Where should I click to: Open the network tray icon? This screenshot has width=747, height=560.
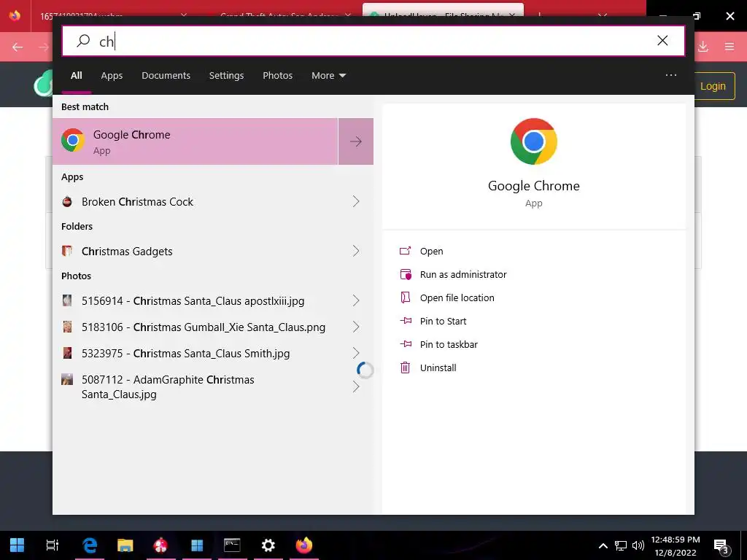(x=620, y=545)
